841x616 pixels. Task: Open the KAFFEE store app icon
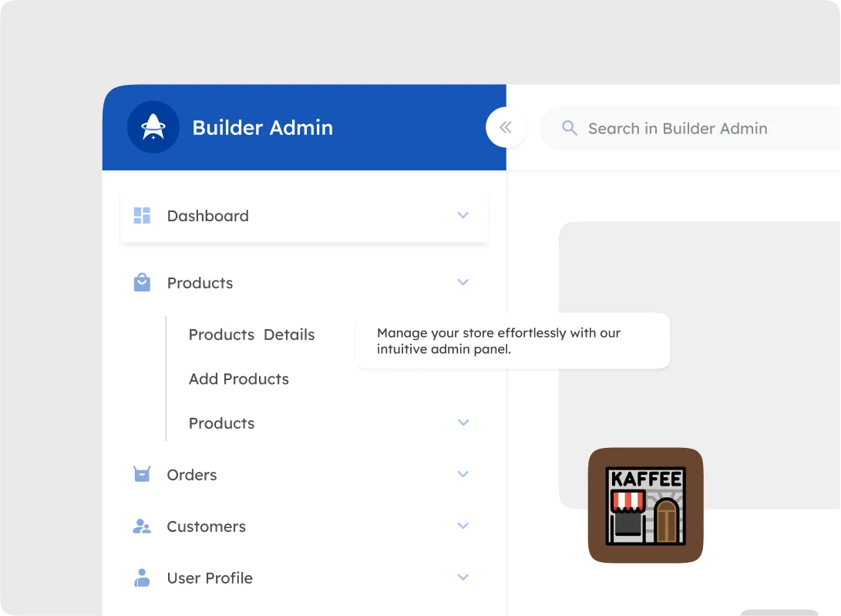646,506
